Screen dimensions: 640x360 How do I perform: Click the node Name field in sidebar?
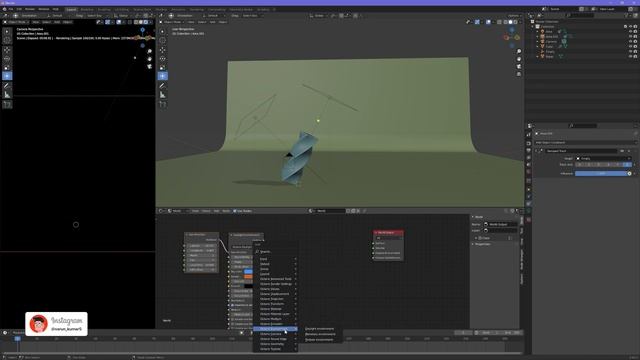point(500,224)
